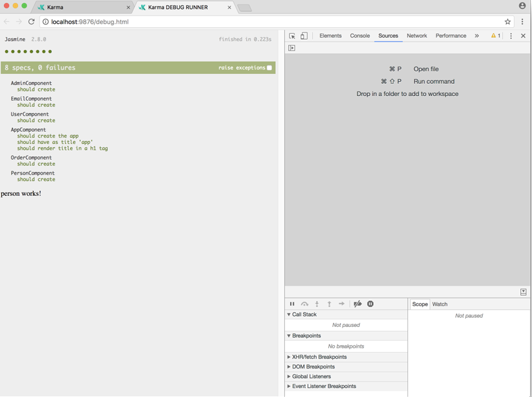Click 'should create' under PersonComponent
The width and height of the screenshot is (532, 397).
click(x=36, y=179)
